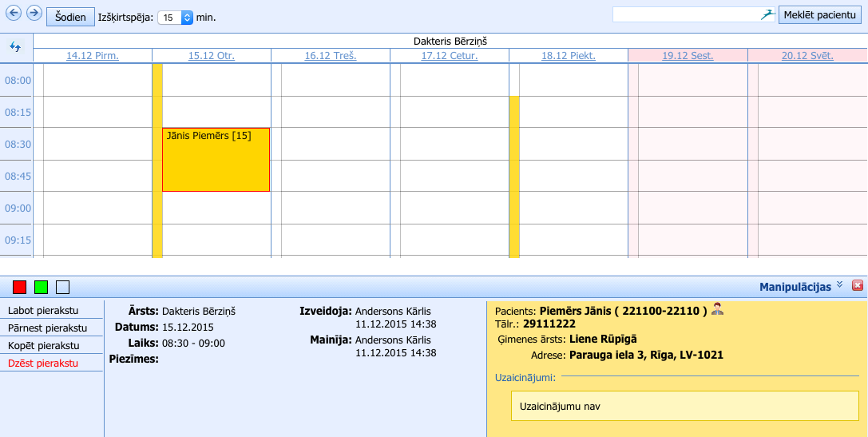Viewport: 868px width, 437px height.
Task: Select the light blue status color box
Action: [x=63, y=287]
